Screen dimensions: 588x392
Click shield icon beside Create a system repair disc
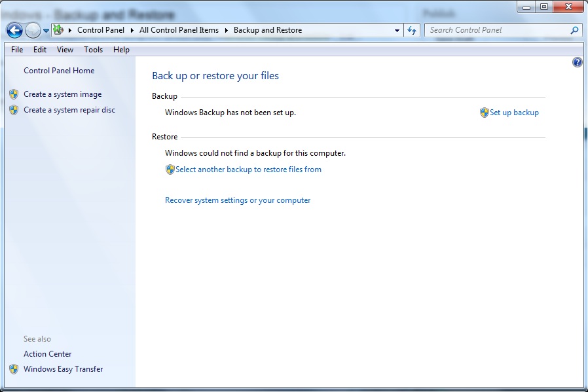[14, 110]
